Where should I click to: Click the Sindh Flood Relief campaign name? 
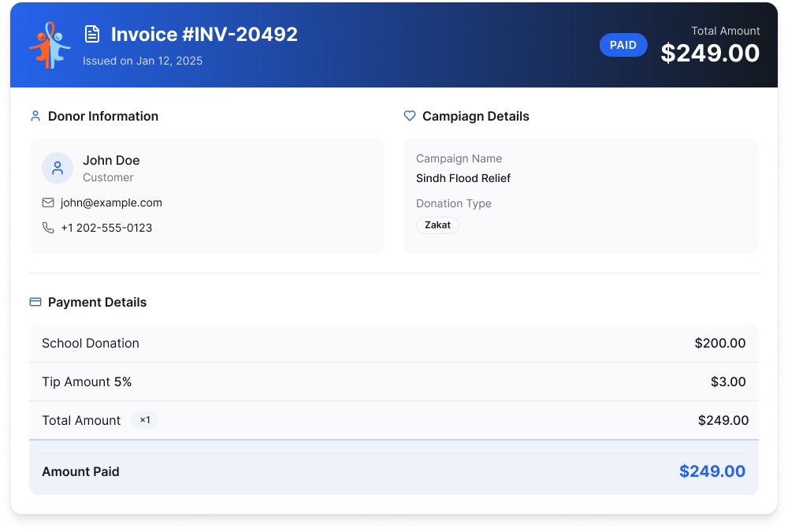coord(463,178)
